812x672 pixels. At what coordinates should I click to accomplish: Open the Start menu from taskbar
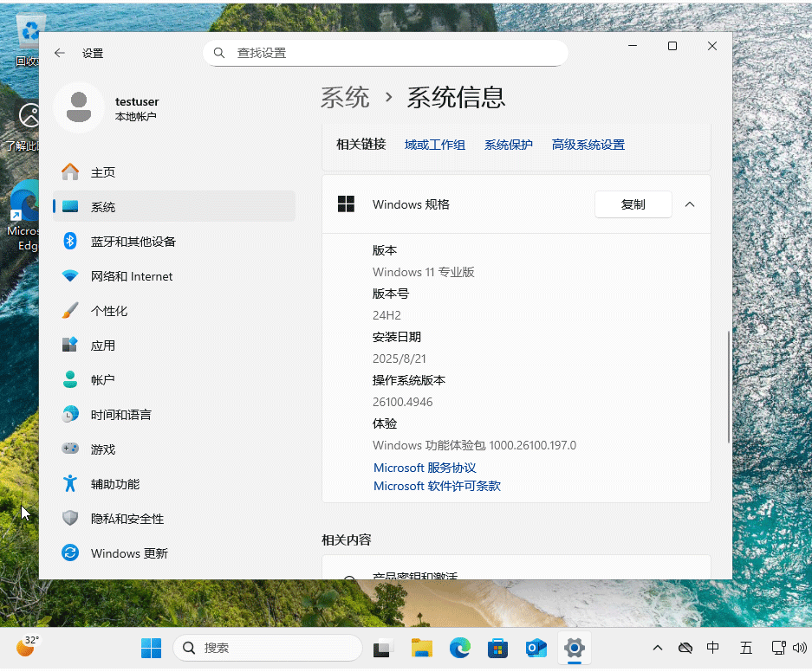(x=151, y=649)
